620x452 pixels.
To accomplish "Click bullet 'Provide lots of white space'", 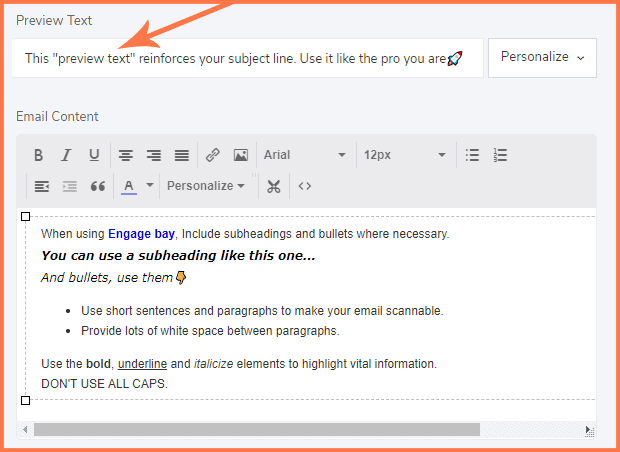I will tap(210, 331).
